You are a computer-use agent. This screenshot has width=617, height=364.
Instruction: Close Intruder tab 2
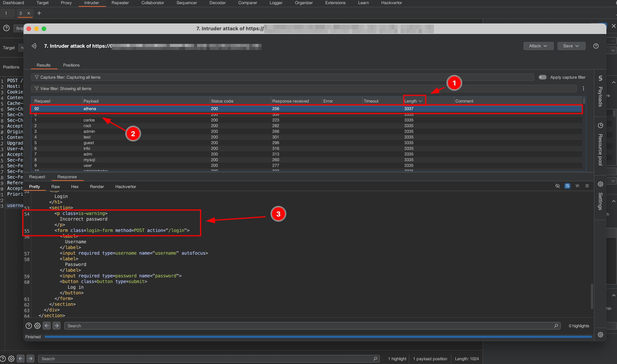pos(29,13)
